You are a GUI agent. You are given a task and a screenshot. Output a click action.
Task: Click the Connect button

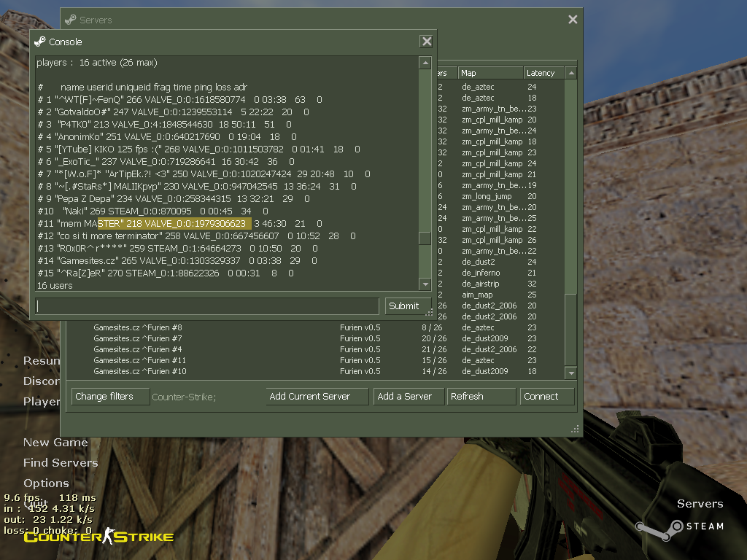(x=547, y=397)
